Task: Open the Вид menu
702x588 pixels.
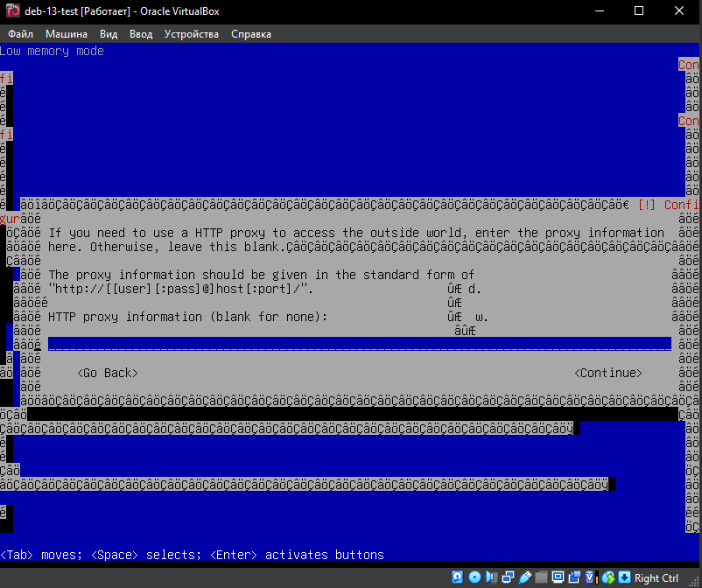Action: point(109,34)
